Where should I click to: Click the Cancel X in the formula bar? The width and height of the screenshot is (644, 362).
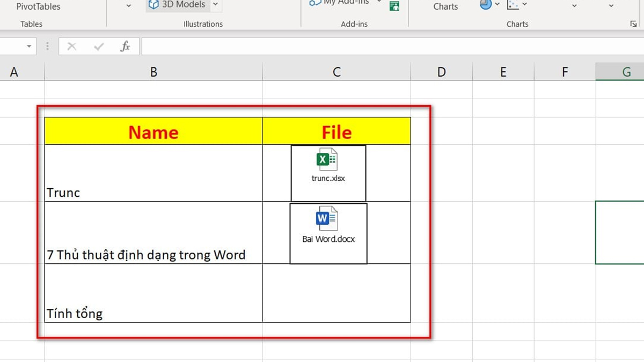tap(71, 46)
